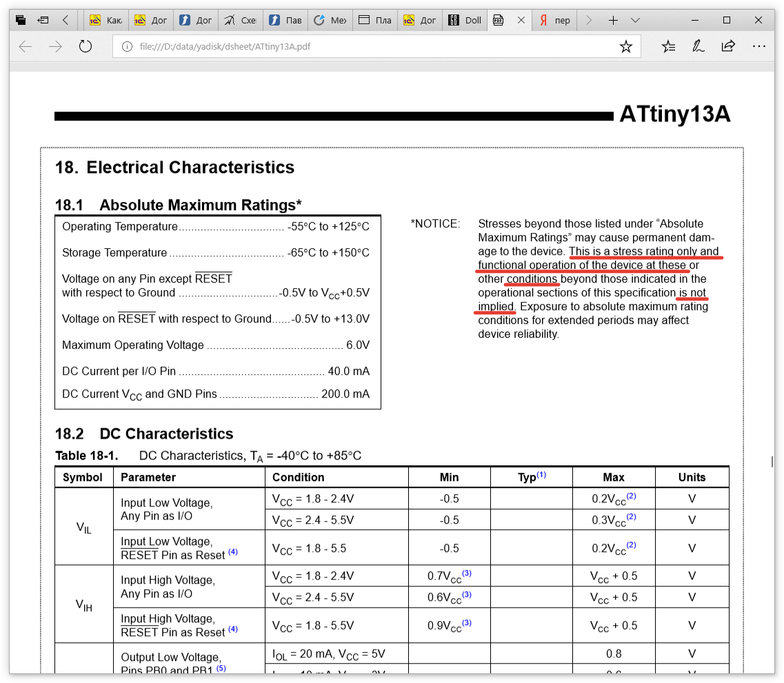Go back to the previous page
Image resolution: width=784 pixels, height=683 pixels.
(x=25, y=46)
